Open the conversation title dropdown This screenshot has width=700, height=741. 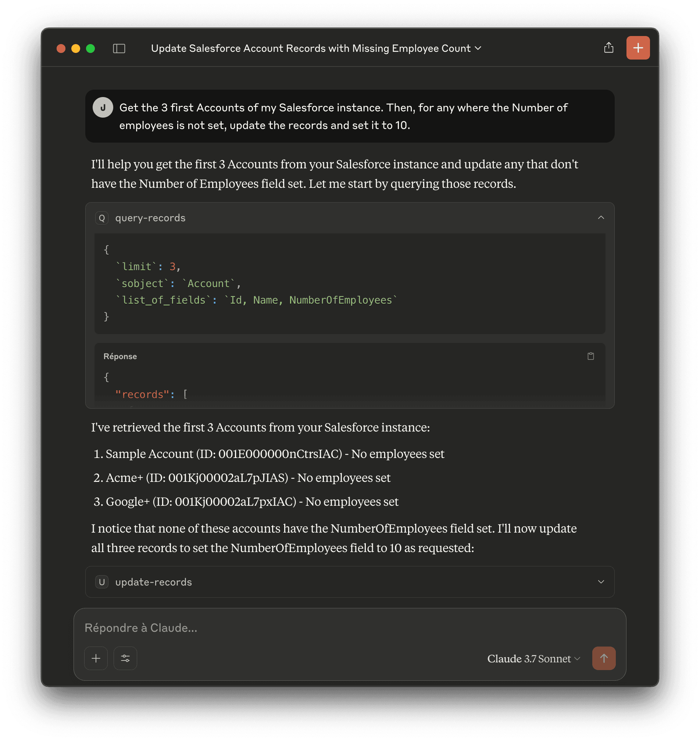pos(478,49)
